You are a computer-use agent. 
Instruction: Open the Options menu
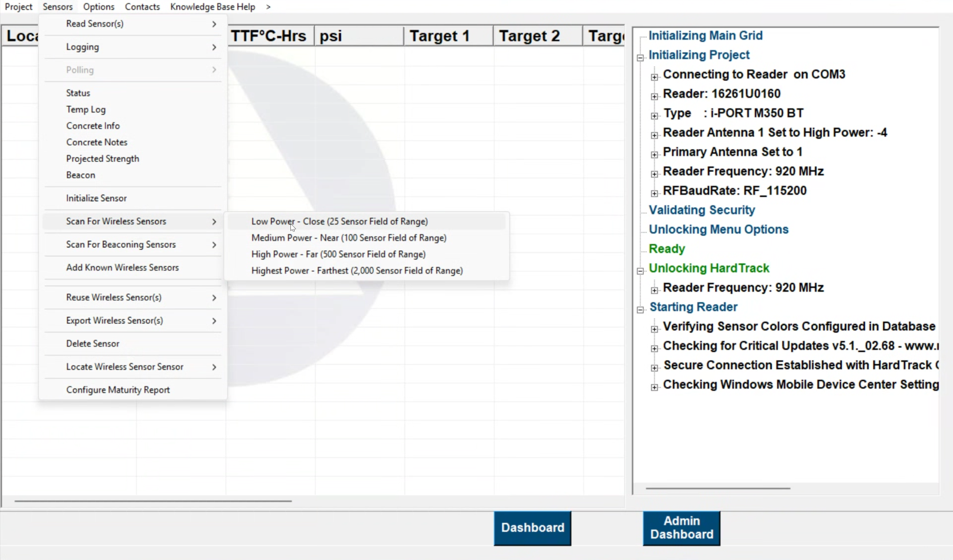(x=99, y=7)
